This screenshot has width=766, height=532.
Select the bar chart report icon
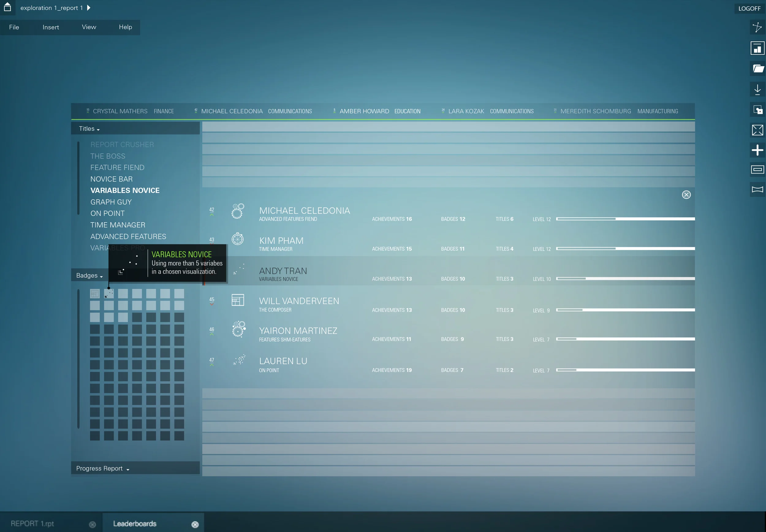tap(757, 48)
